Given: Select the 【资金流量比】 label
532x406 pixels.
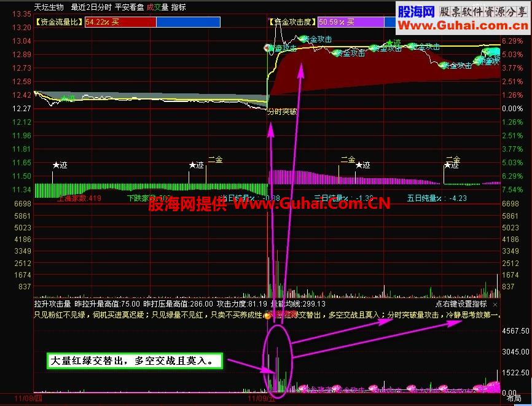Looking at the screenshot, I should (60, 22).
